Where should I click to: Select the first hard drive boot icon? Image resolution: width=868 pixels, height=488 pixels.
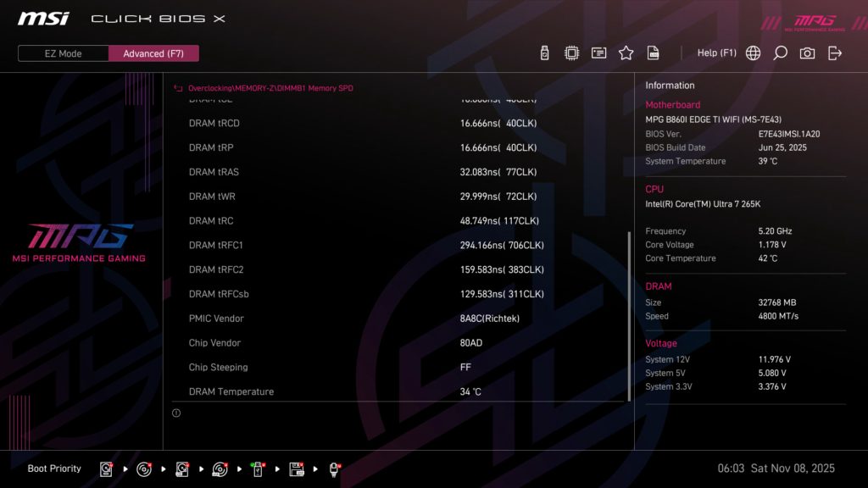click(x=105, y=468)
